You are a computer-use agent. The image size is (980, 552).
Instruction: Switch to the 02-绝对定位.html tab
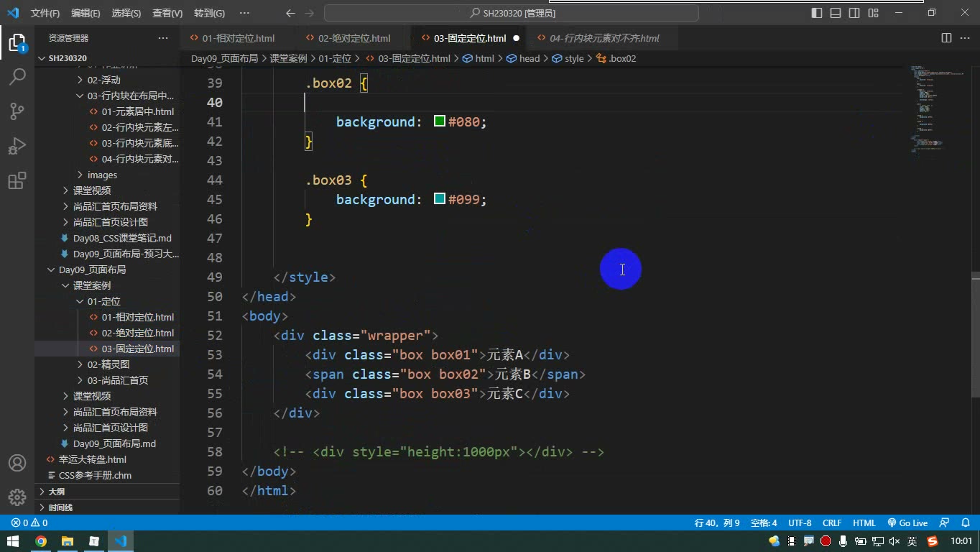point(347,38)
